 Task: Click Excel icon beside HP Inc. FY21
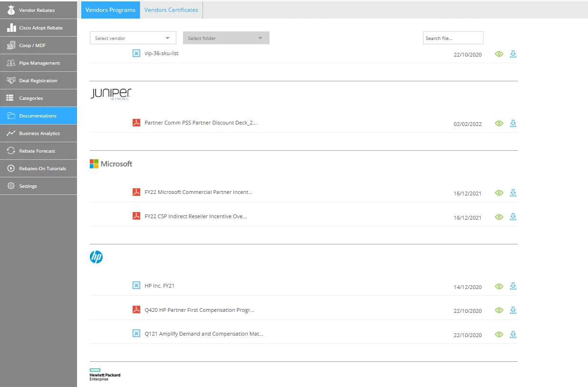[x=136, y=285]
